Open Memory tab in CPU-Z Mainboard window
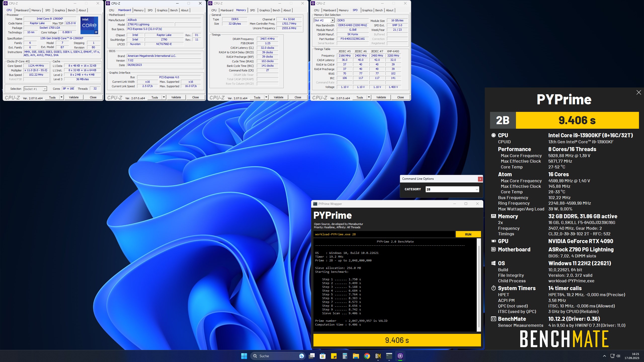 pyautogui.click(x=139, y=10)
